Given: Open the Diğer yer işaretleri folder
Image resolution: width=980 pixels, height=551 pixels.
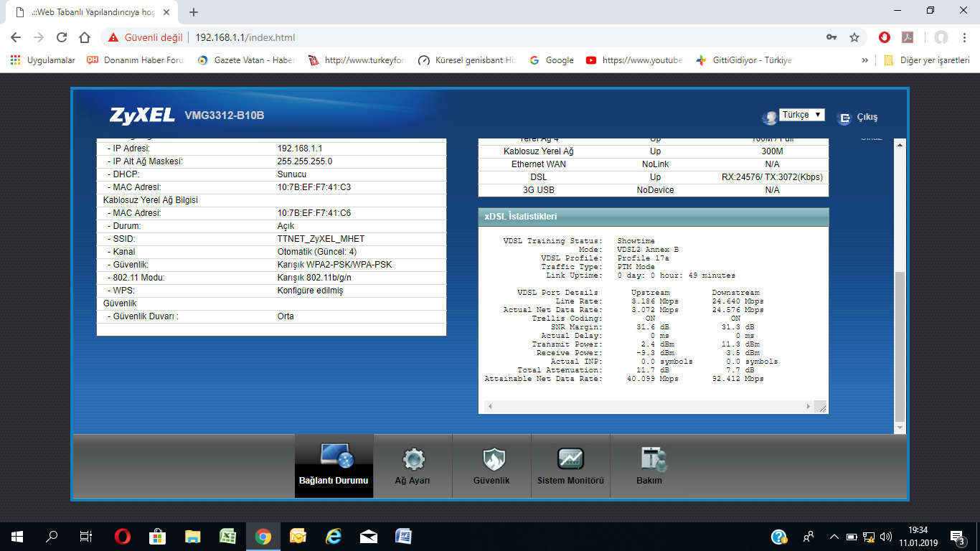Looking at the screenshot, I should (926, 60).
